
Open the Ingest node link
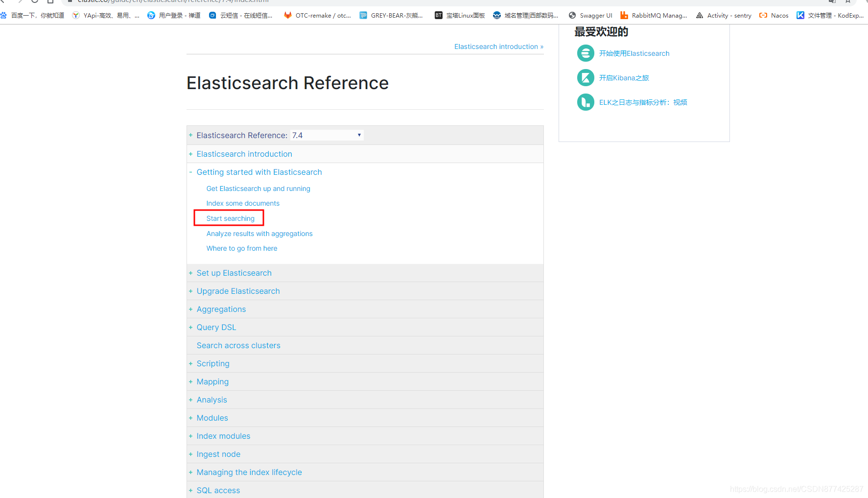(218, 454)
